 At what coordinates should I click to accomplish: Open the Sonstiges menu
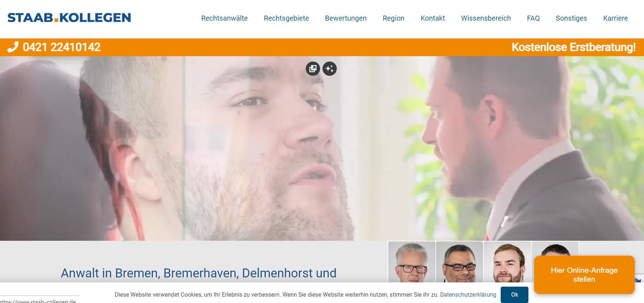pos(571,18)
